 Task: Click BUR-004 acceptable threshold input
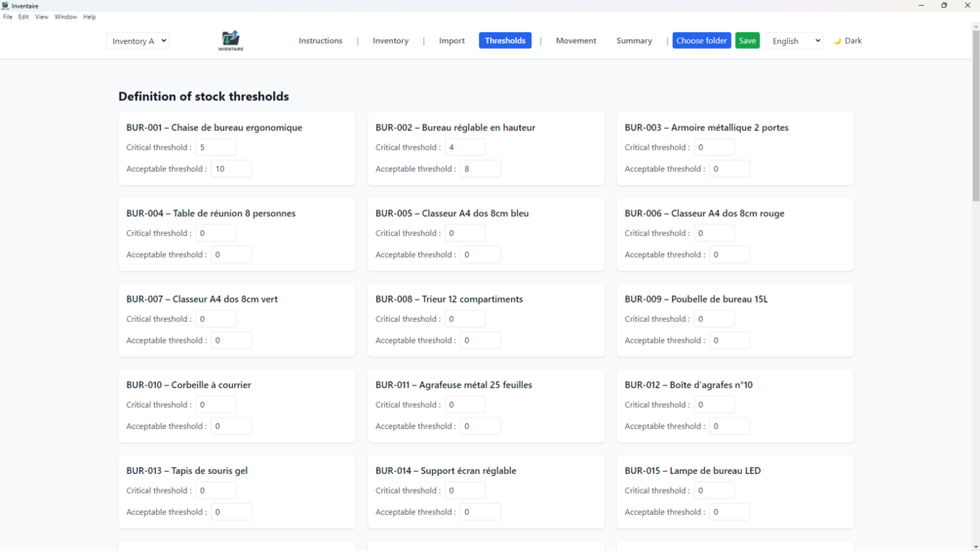coord(231,255)
